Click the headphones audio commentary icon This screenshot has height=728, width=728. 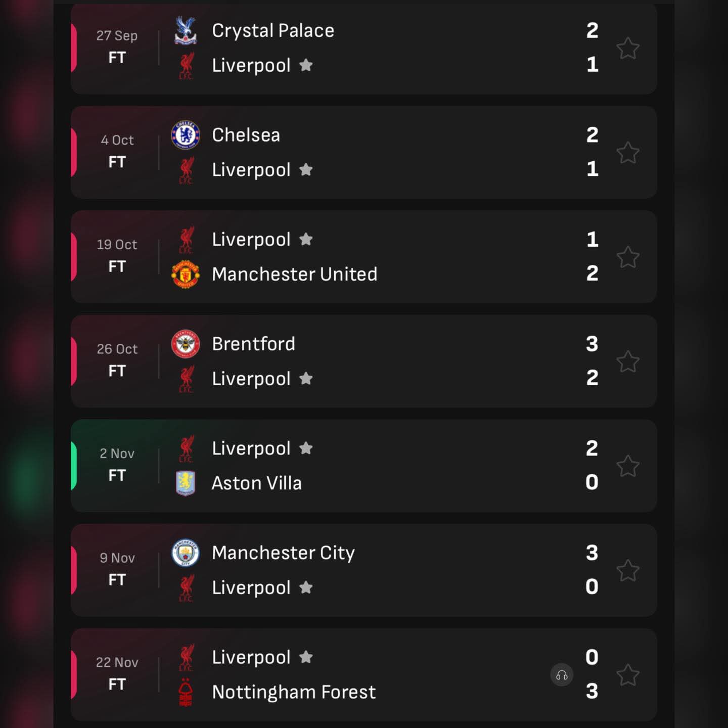[562, 675]
